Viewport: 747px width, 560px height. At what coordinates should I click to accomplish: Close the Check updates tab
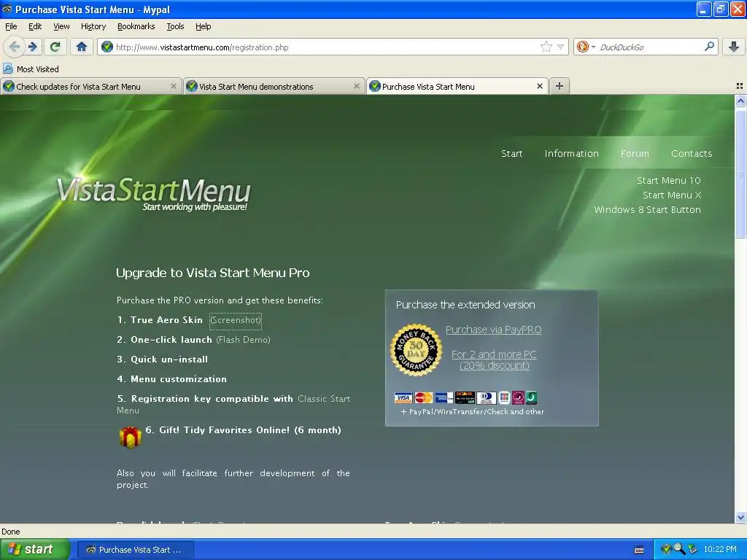[x=174, y=86]
